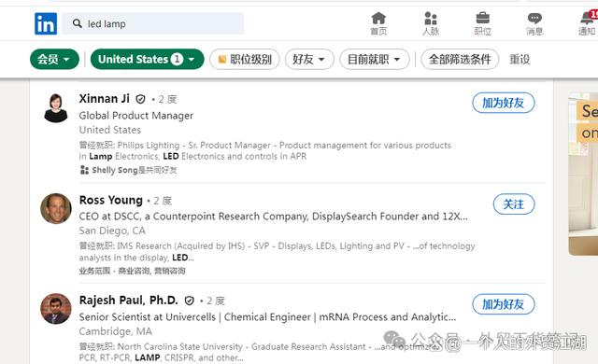598x364 pixels.
Task: Click the 职位级别 gold premium icon
Action: tap(222, 60)
